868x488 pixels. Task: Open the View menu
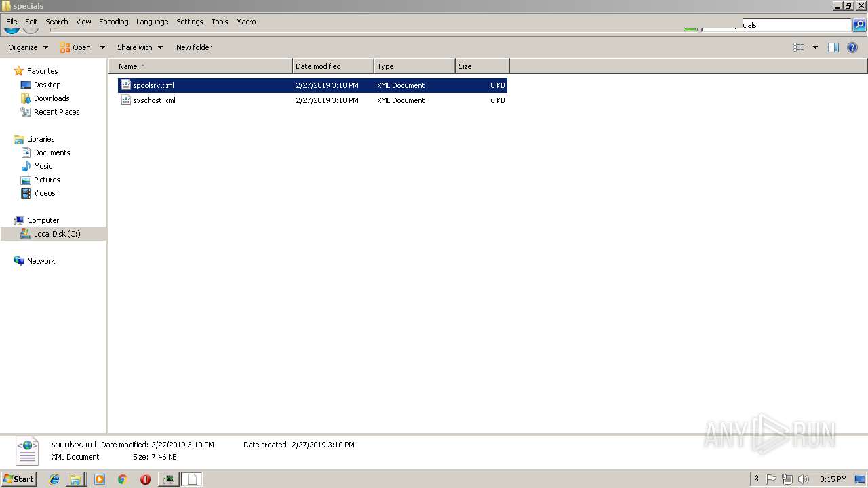click(x=83, y=22)
